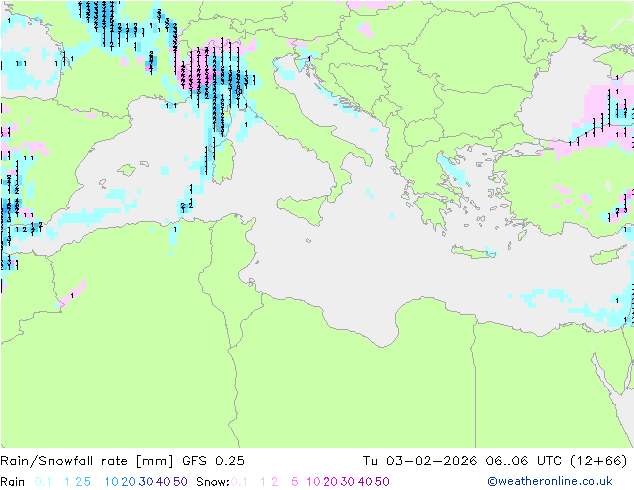634x490 pixels.
Task: Select the rain legend value 30
Action: pyautogui.click(x=146, y=482)
